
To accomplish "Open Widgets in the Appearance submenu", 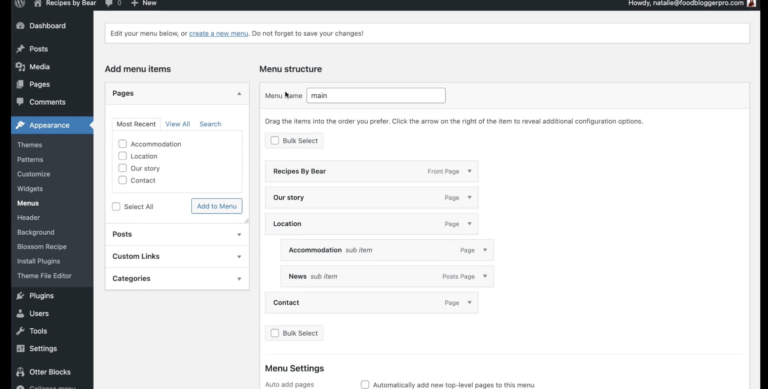I will coord(30,189).
